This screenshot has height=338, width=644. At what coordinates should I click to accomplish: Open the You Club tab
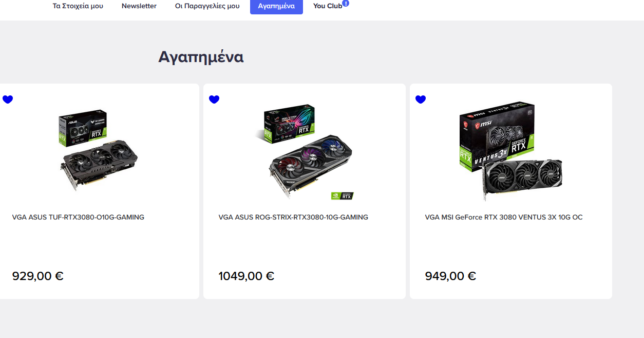tap(328, 6)
